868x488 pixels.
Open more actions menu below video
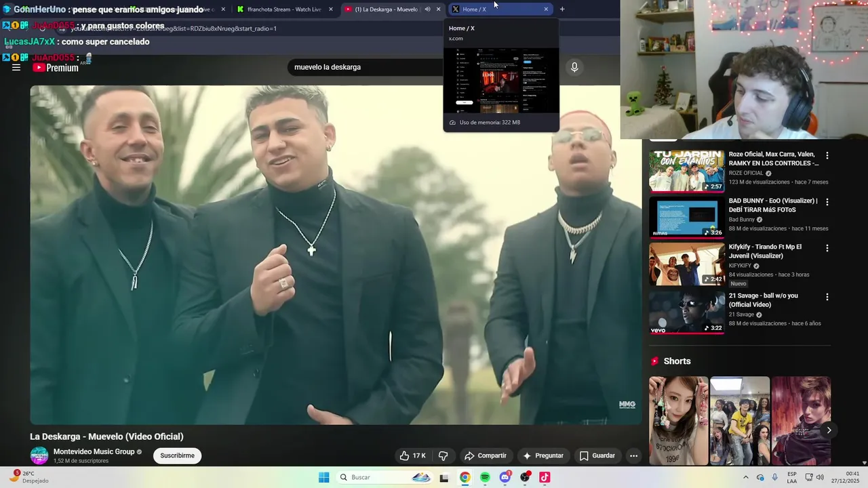(633, 455)
